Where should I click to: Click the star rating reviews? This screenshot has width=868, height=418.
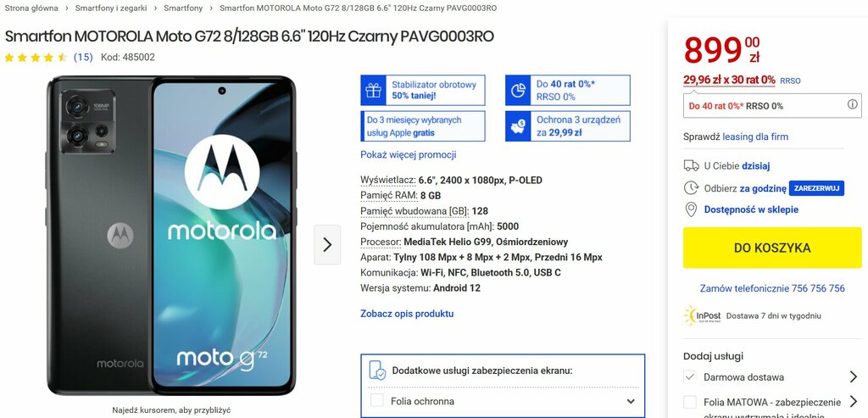(36, 57)
